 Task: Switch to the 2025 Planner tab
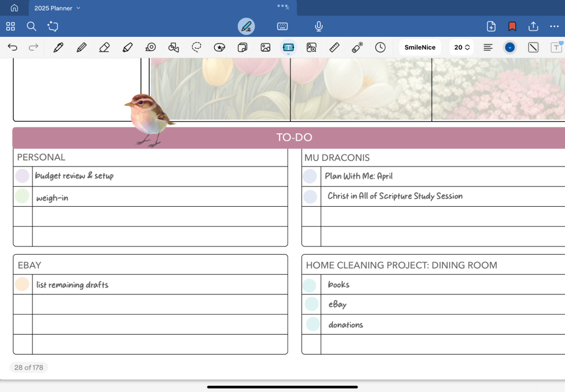[x=50, y=8]
